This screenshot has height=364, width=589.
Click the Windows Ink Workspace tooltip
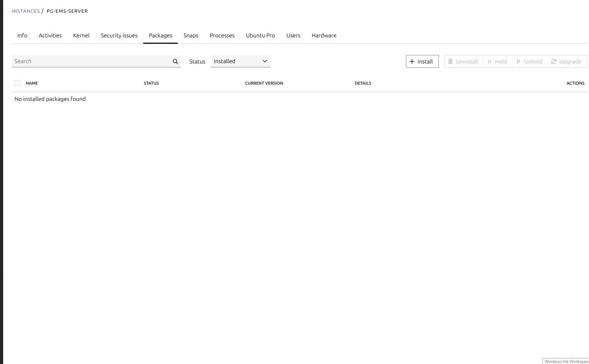click(566, 361)
